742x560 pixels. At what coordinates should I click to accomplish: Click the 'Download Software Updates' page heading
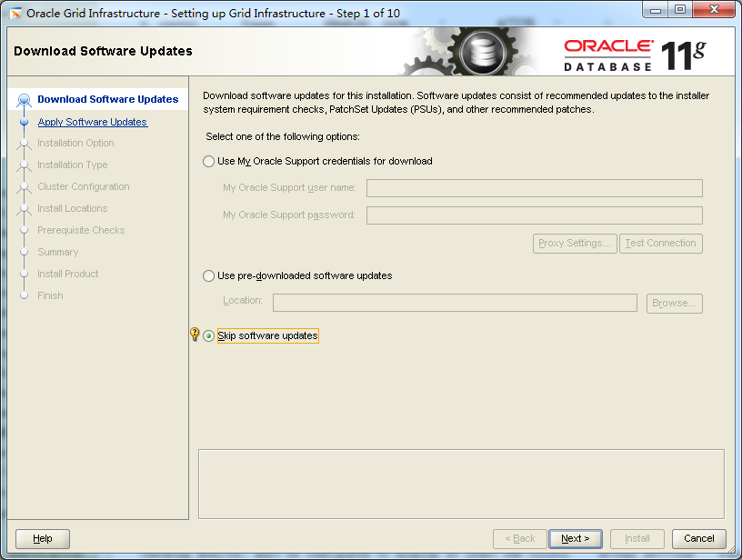pos(103,51)
